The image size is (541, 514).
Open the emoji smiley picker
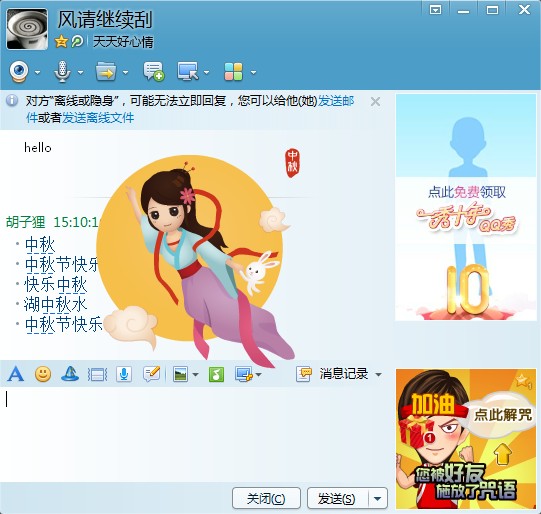click(43, 374)
